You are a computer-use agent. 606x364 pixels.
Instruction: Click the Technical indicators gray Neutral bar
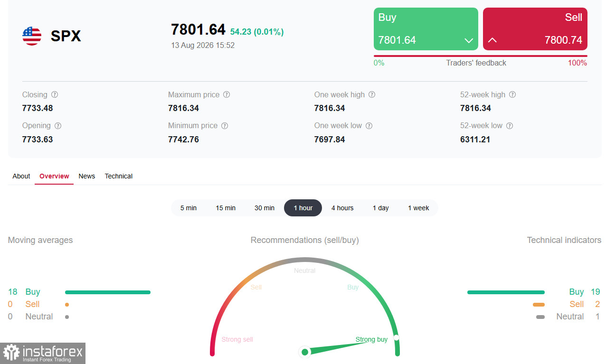pyautogui.click(x=540, y=317)
